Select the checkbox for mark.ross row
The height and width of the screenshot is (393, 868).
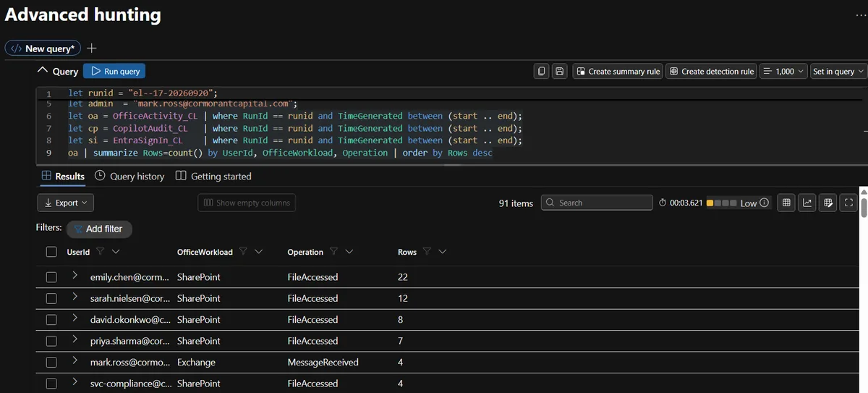51,362
